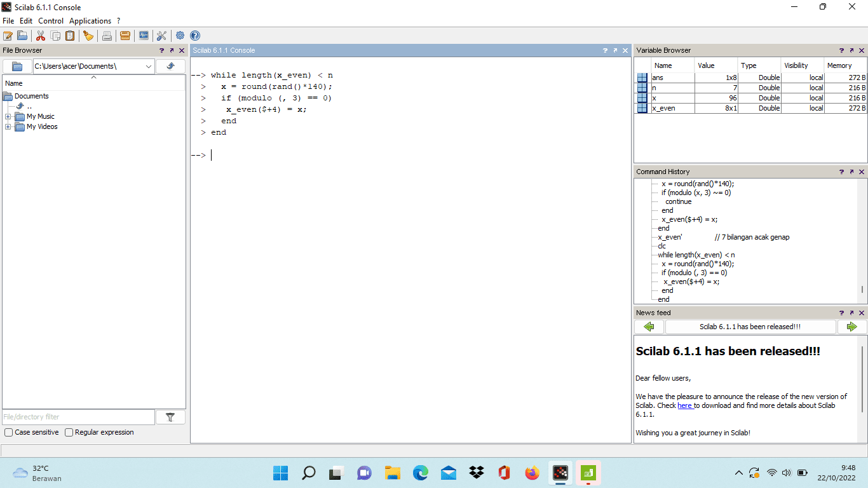
Task: Clear the console with broom icon
Action: [x=88, y=36]
